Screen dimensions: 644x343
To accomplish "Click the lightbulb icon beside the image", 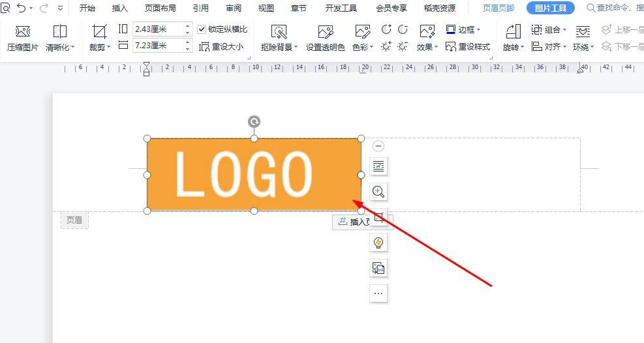I will tap(378, 243).
